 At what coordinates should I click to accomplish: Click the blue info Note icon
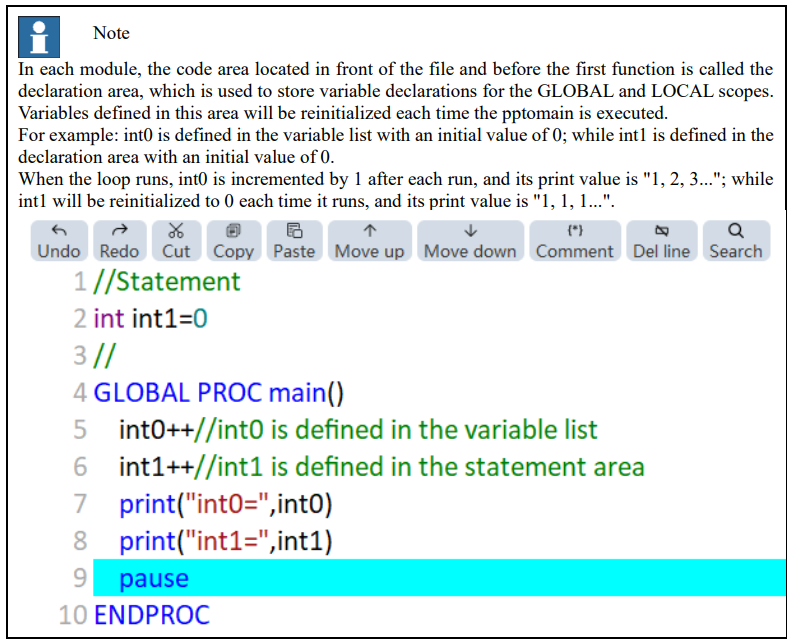pos(39,37)
